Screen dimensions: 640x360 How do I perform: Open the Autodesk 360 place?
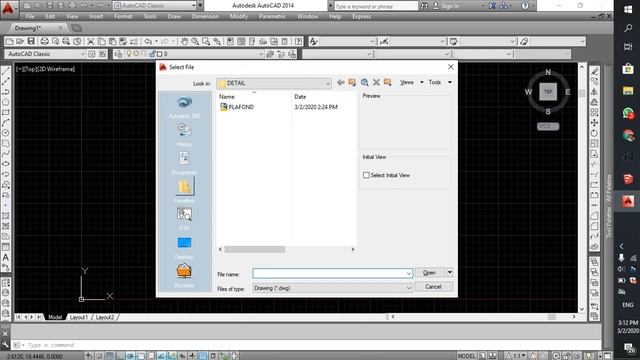tap(184, 107)
